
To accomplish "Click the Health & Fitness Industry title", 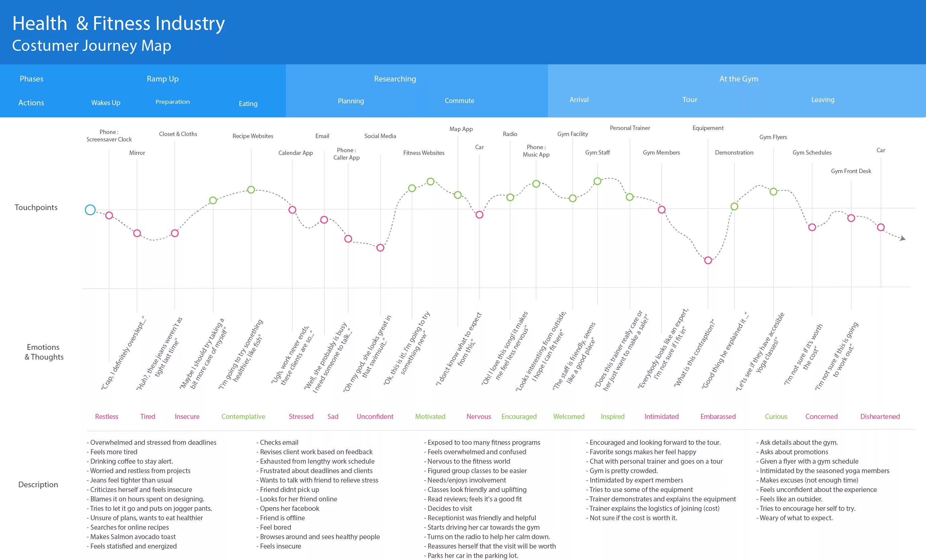I will click(x=119, y=23).
